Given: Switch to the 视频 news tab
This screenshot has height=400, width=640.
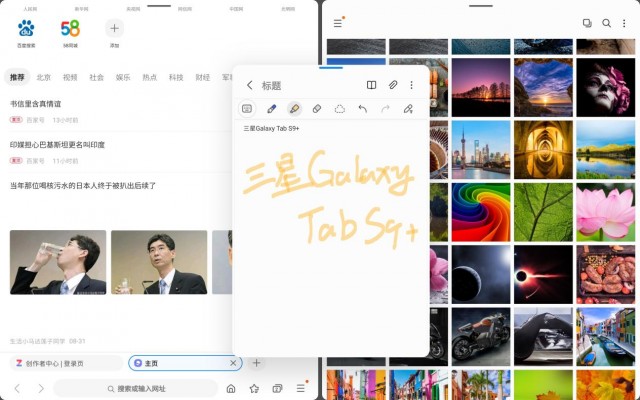Looking at the screenshot, I should (70, 77).
